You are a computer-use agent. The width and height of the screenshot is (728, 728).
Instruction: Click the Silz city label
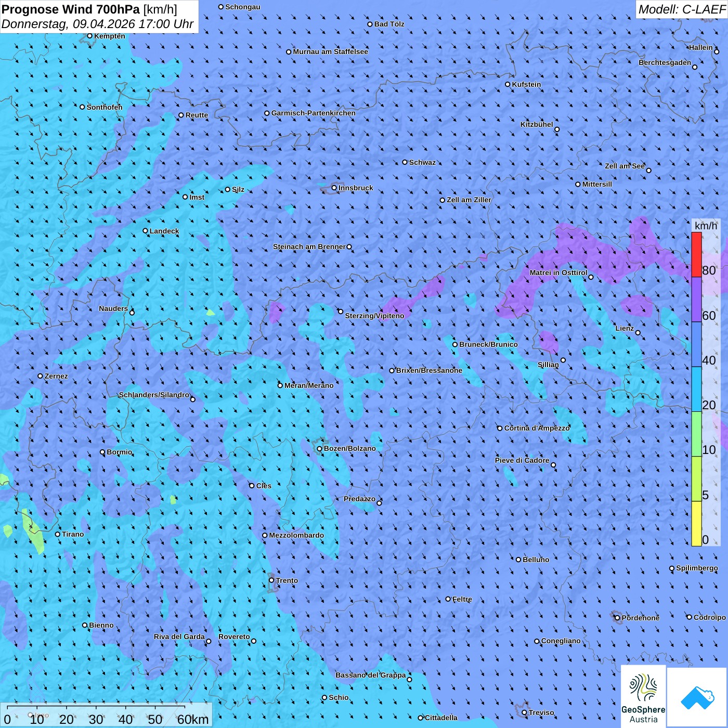point(238,189)
